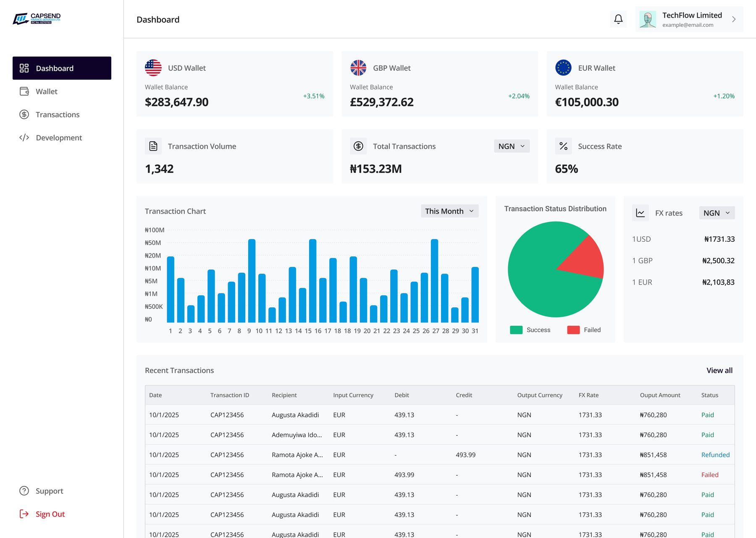Click Failed legend red swatch
The image size is (756, 538).
(573, 330)
